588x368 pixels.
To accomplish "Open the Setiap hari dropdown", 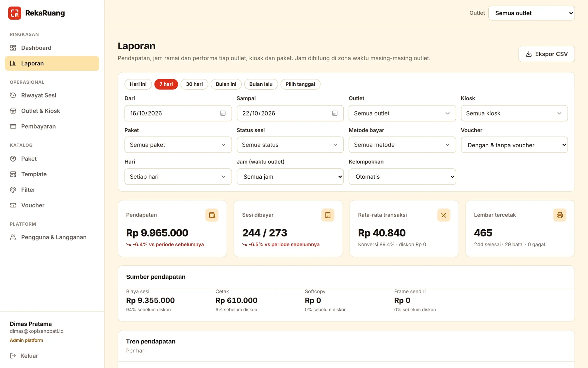I will [178, 177].
